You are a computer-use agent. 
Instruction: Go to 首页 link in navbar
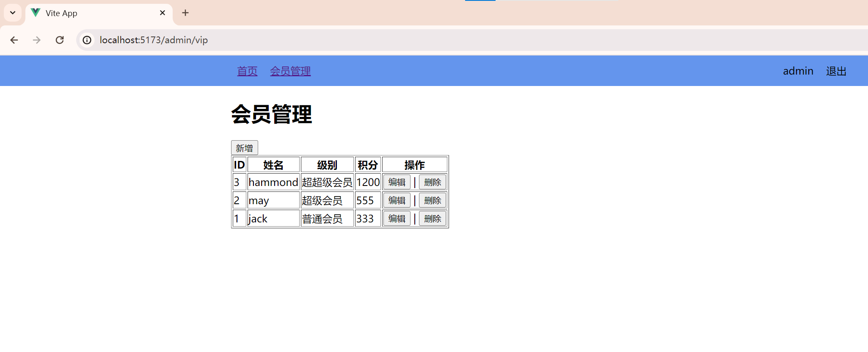pyautogui.click(x=247, y=71)
